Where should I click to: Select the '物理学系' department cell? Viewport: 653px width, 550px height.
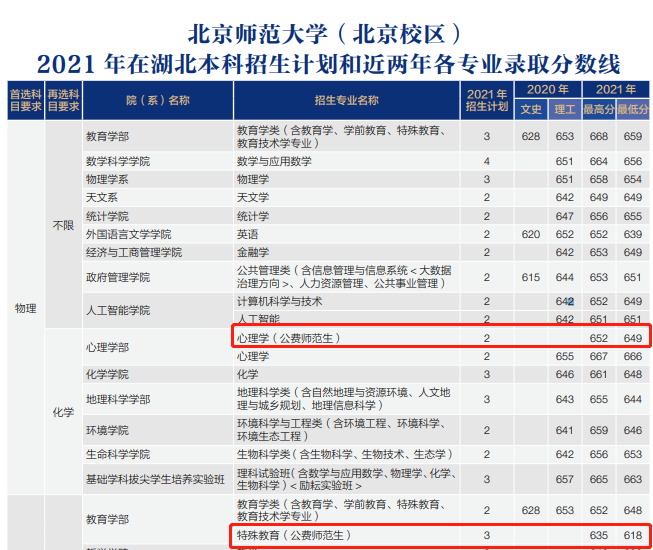point(158,179)
